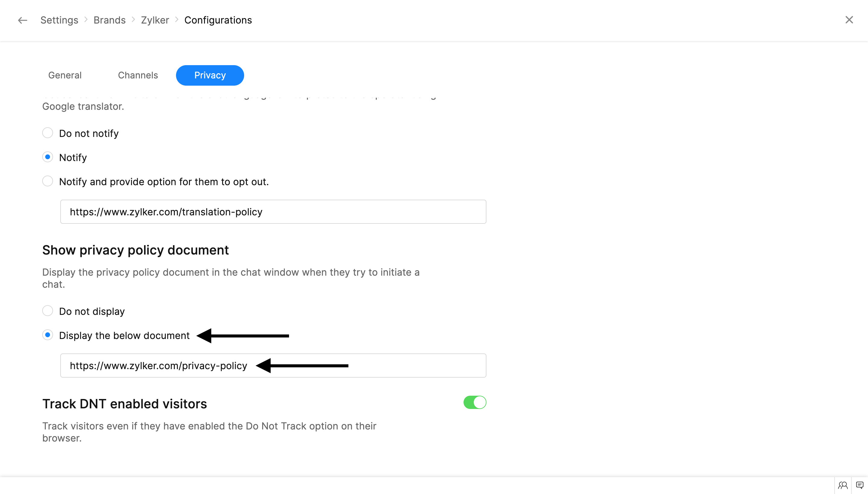Screen dimensions: 868x494
Task: Select the Do not display option
Action: point(48,311)
